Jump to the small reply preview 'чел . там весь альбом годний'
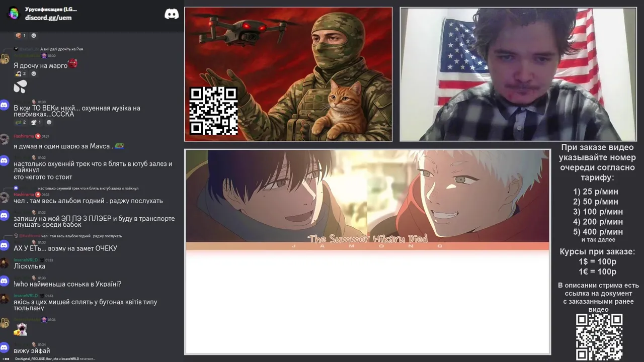The image size is (644, 362). pos(82,236)
